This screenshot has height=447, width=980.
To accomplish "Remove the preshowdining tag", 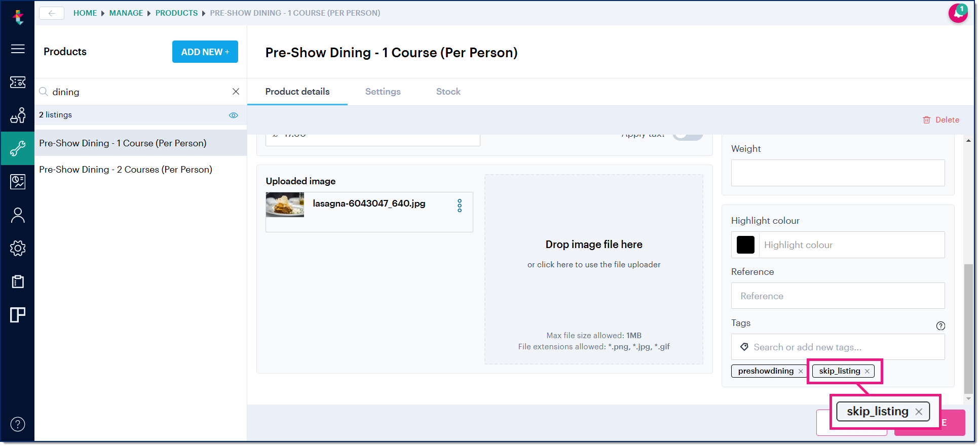I will point(801,372).
